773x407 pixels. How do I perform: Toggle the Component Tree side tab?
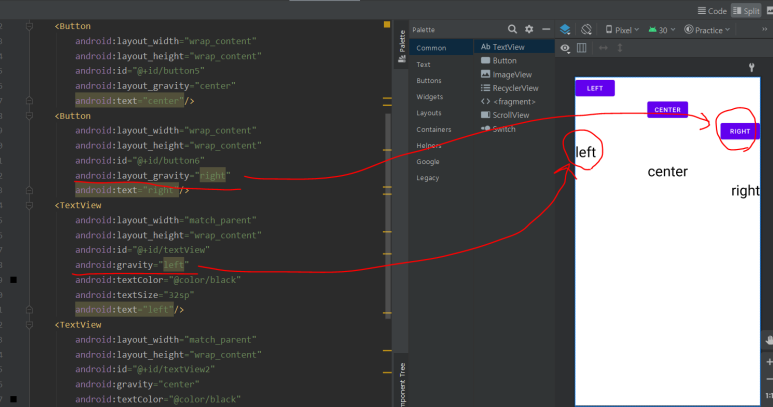pyautogui.click(x=402, y=384)
